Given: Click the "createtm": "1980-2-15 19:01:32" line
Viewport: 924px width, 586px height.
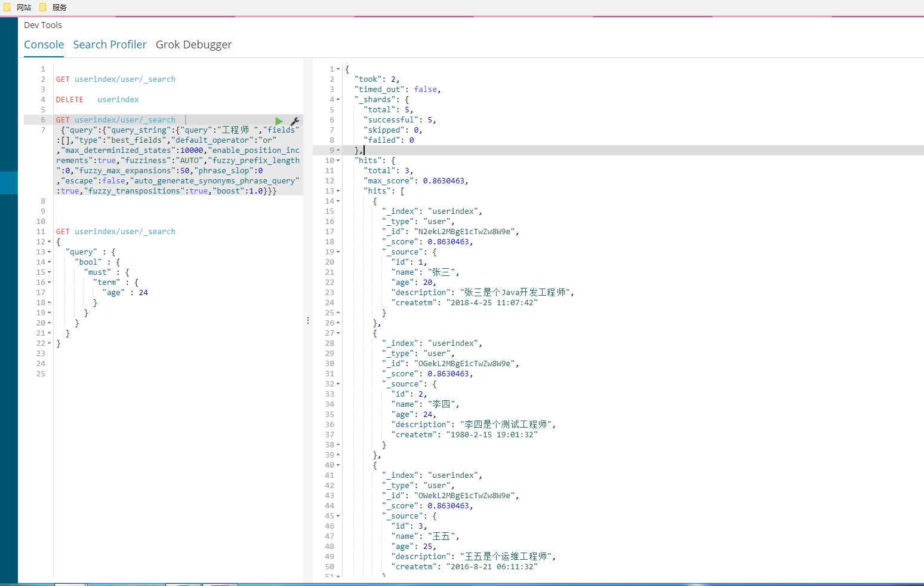Looking at the screenshot, I should (464, 435).
